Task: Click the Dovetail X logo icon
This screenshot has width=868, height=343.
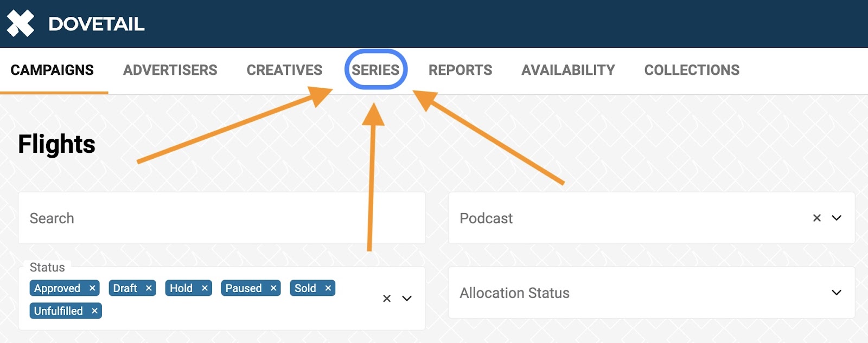Action: click(21, 23)
